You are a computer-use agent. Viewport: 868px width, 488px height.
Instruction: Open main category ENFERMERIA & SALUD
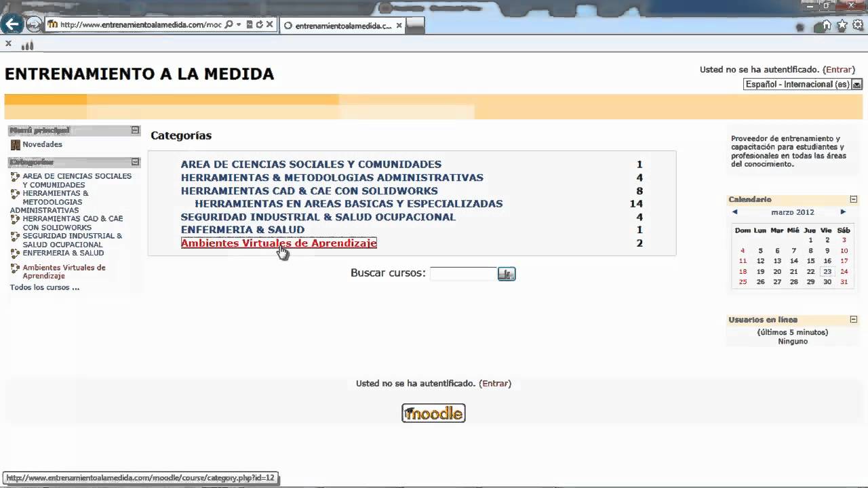click(x=243, y=230)
